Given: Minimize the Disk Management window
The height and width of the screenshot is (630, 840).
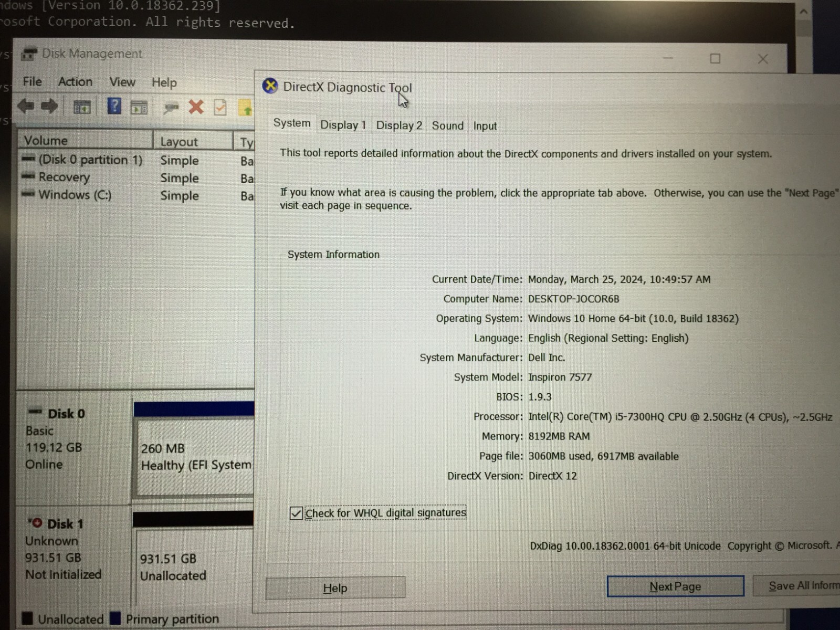Looking at the screenshot, I should 668,58.
